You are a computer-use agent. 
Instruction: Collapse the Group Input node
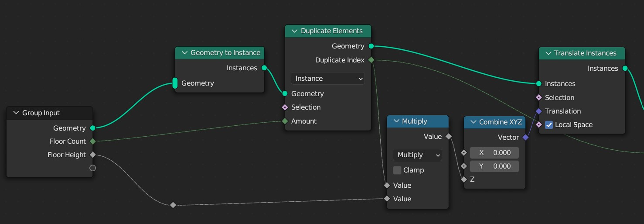pyautogui.click(x=15, y=113)
